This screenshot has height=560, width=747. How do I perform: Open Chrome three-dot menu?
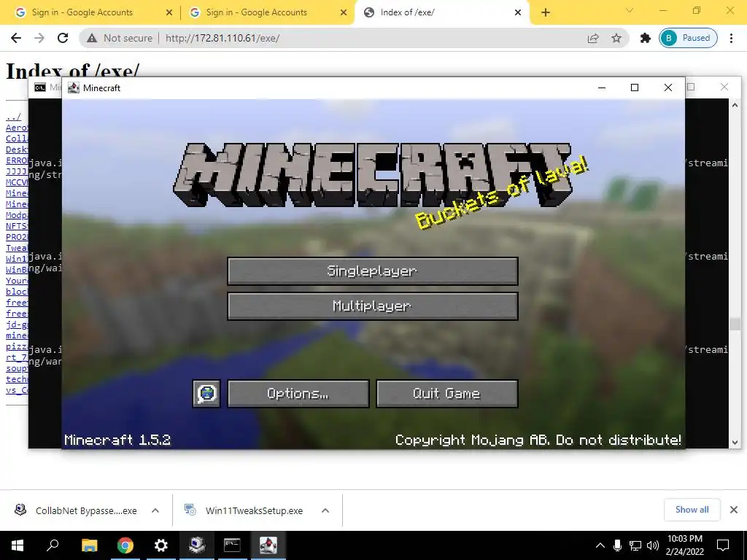(731, 38)
